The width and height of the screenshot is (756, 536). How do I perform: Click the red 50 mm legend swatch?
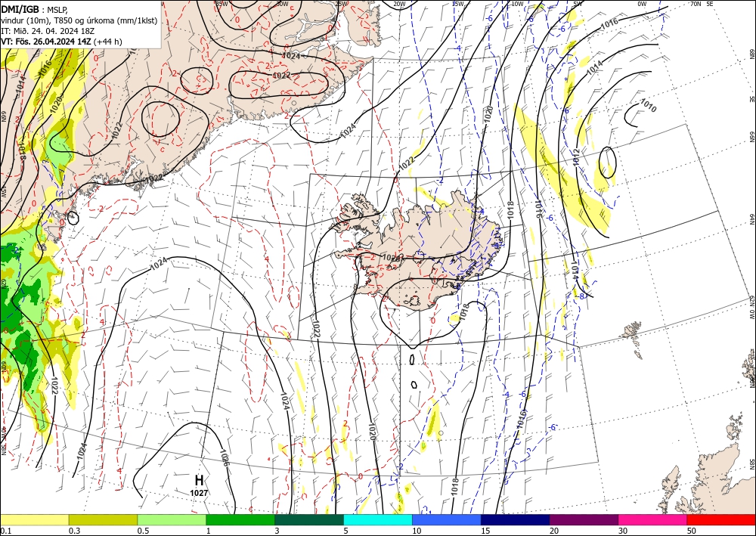pyautogui.click(x=721, y=519)
